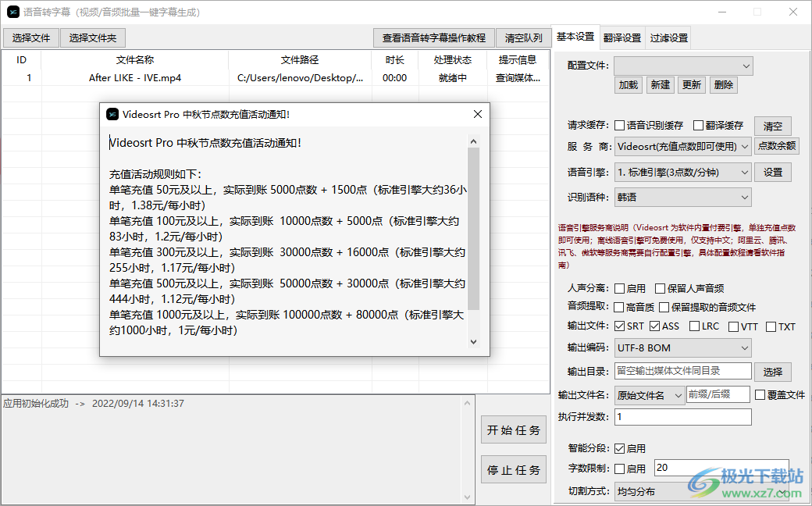812x506 pixels.
Task: Click the Videosrt Pro dialog title icon
Action: 112,115
